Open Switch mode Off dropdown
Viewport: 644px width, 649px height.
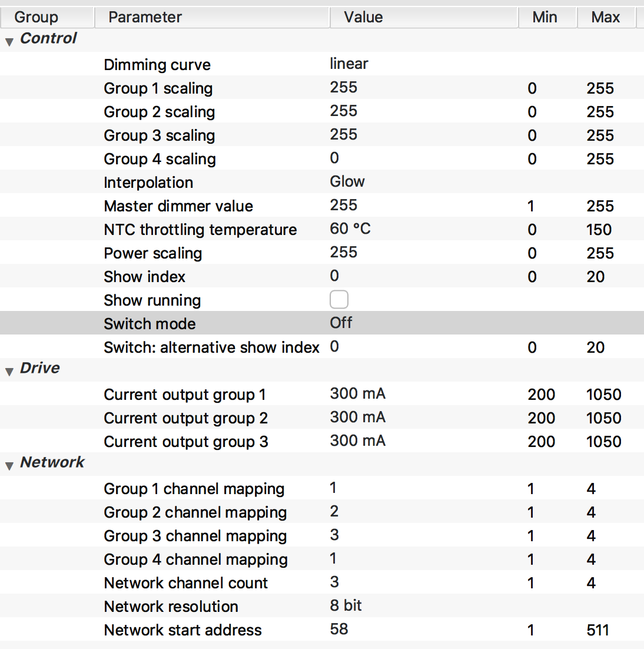point(341,323)
